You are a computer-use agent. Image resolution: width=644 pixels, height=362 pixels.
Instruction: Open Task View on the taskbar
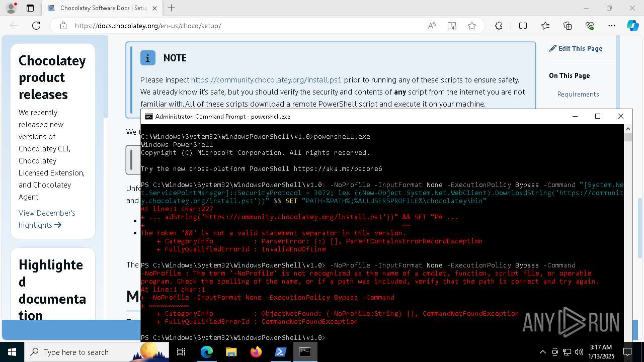[181, 352]
